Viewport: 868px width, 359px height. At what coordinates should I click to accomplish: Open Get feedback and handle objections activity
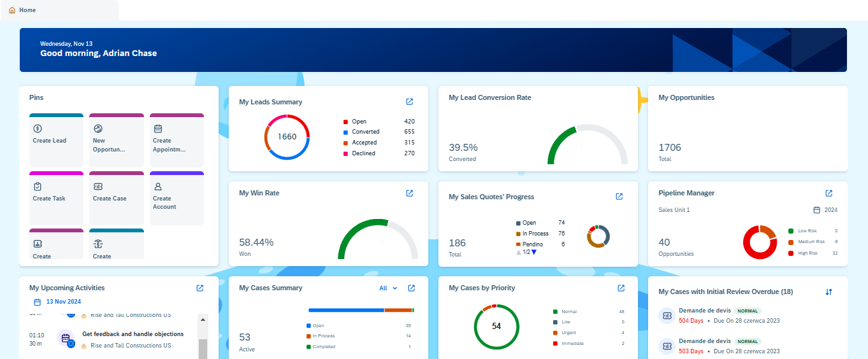pyautogui.click(x=133, y=334)
